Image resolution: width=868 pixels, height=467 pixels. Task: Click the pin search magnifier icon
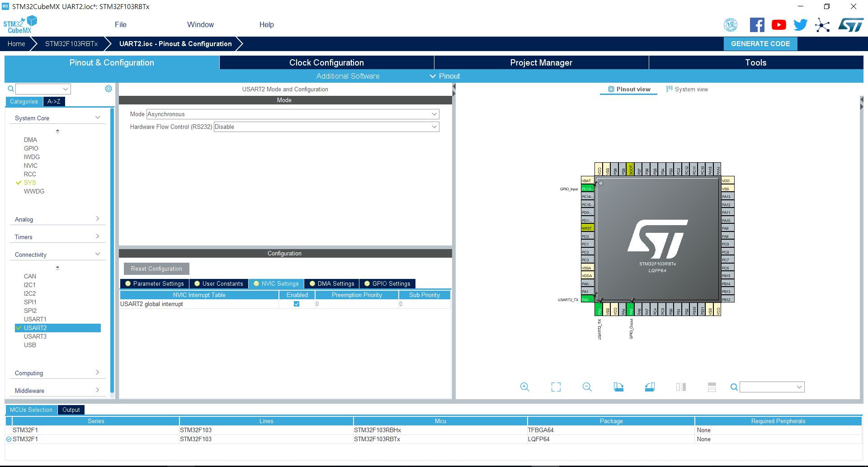[x=734, y=387]
